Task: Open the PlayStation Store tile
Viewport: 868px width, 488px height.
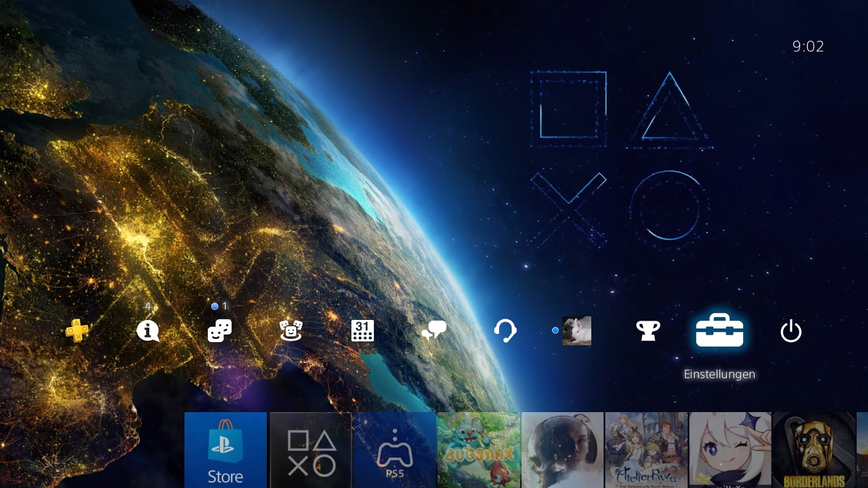Action: coord(226,450)
